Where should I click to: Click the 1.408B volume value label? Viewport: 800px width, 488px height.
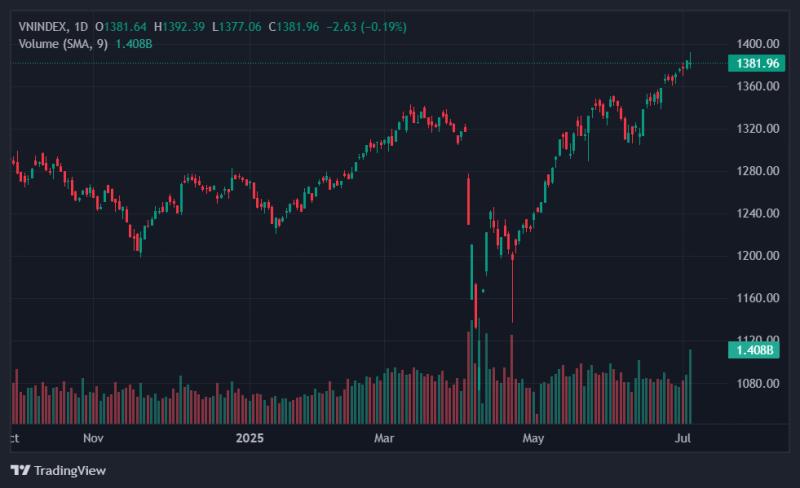coord(754,350)
